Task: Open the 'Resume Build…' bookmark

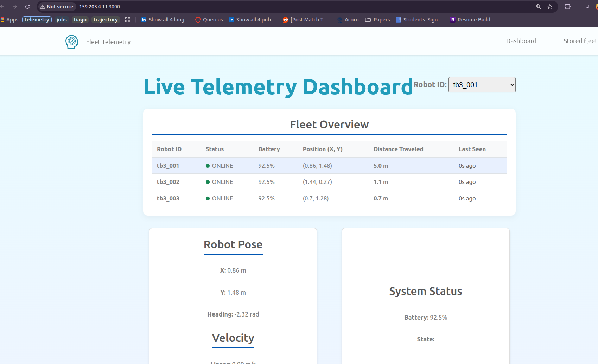Action: (473, 20)
